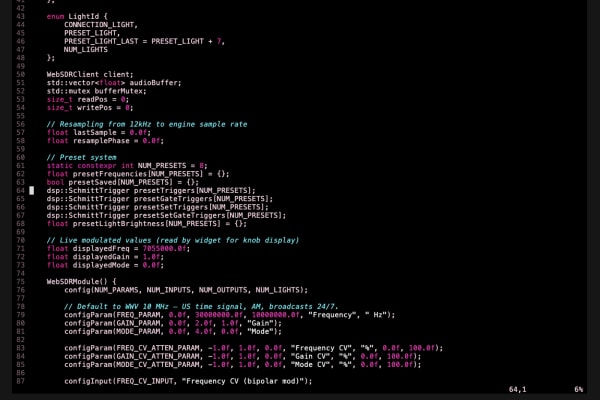Click the presetGateTriggers declaration line
This screenshot has width=600, height=400.
point(160,199)
